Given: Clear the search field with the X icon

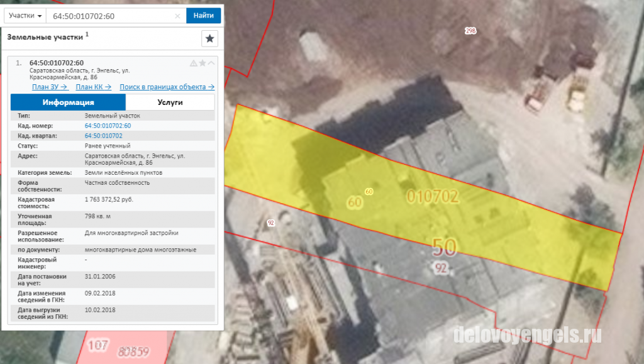Looking at the screenshot, I should click(x=177, y=16).
